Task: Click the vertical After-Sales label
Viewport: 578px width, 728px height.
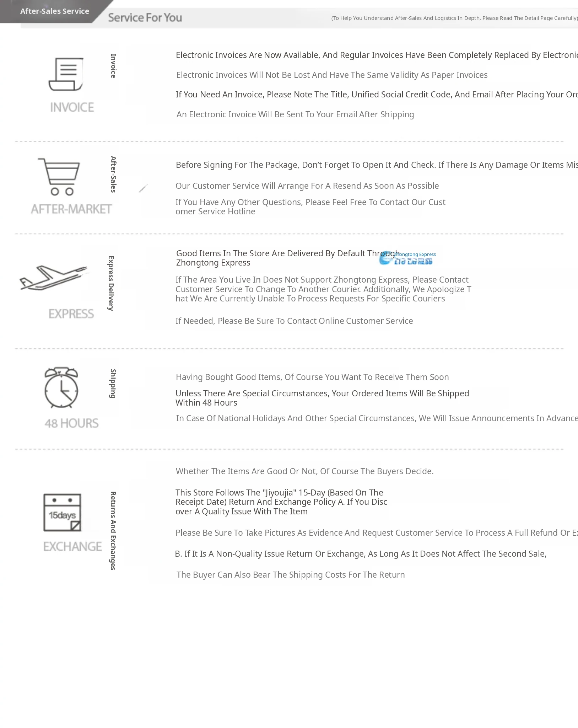Action: tap(113, 174)
